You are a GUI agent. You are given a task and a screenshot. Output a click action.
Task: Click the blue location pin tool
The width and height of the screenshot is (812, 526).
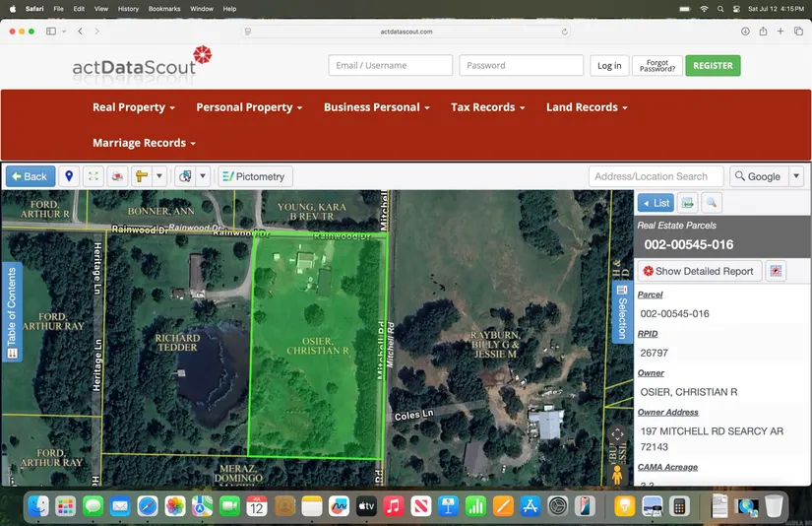(69, 176)
